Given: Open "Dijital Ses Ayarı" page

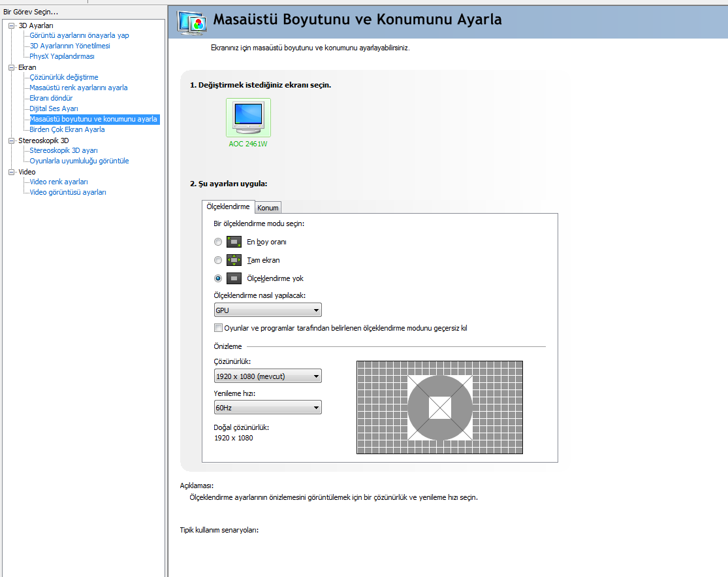Looking at the screenshot, I should click(54, 108).
